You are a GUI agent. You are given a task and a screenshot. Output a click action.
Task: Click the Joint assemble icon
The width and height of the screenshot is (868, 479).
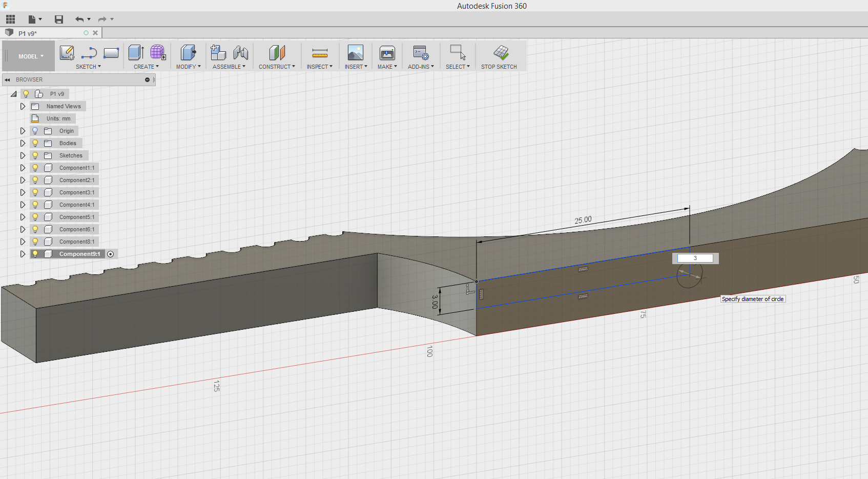(x=240, y=53)
